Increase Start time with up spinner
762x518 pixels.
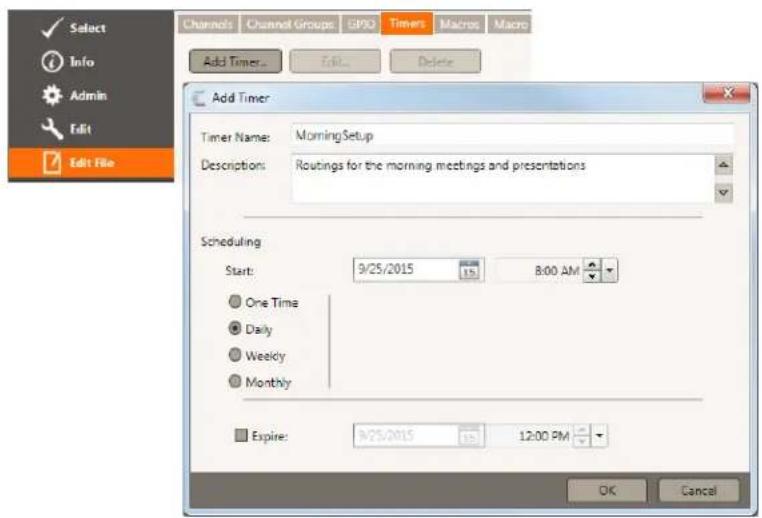pyautogui.click(x=591, y=265)
